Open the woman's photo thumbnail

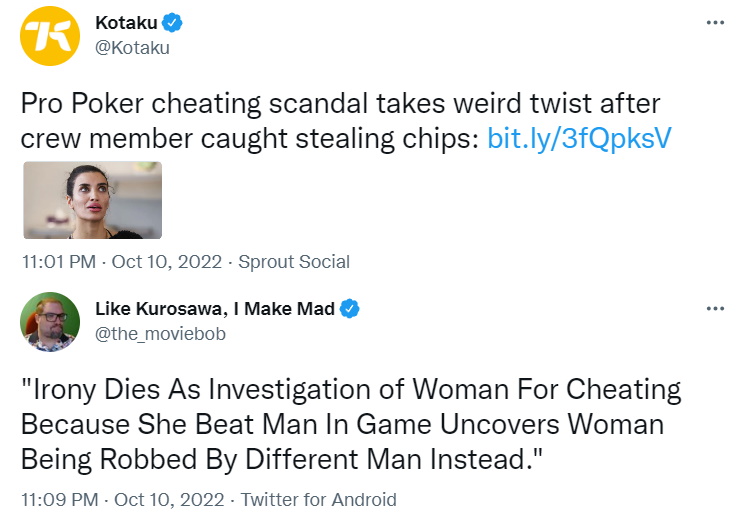pos(92,200)
